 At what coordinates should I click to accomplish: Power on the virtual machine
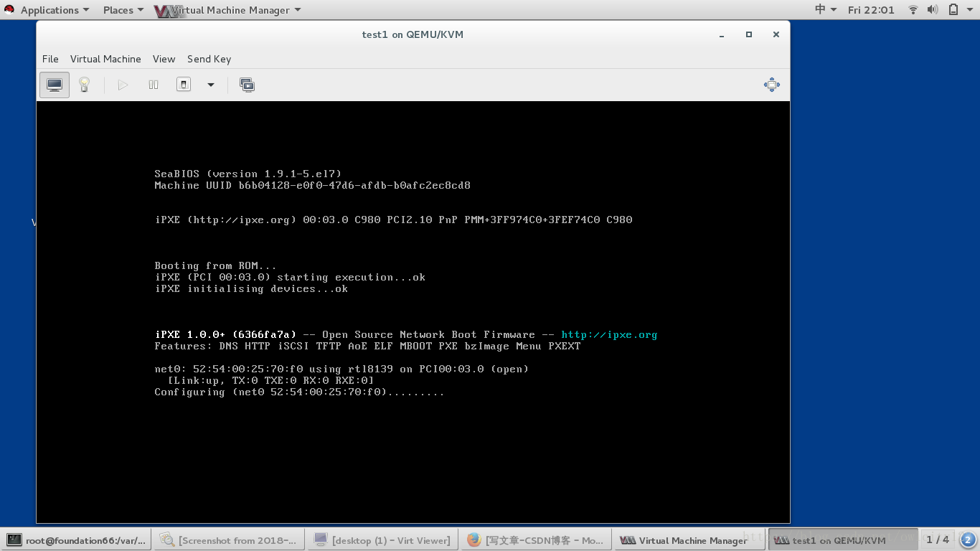[123, 85]
